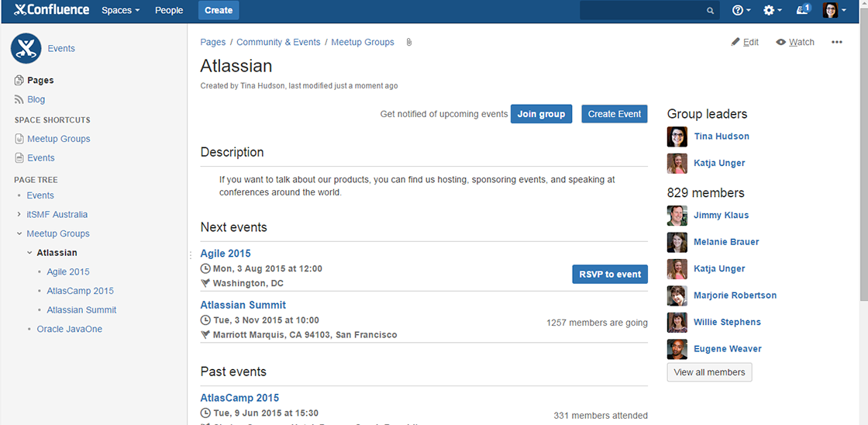Focus the header search field
Image resolution: width=868 pixels, height=425 pixels.
click(x=649, y=11)
